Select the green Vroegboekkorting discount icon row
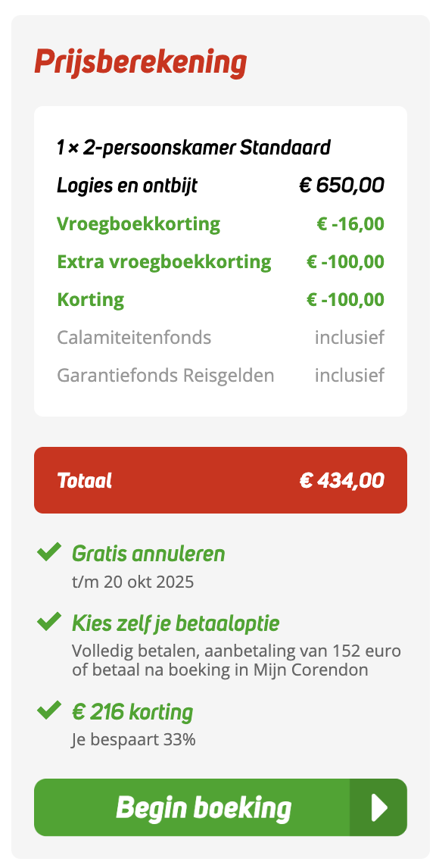Viewport: 439px width, 868px height. click(138, 223)
